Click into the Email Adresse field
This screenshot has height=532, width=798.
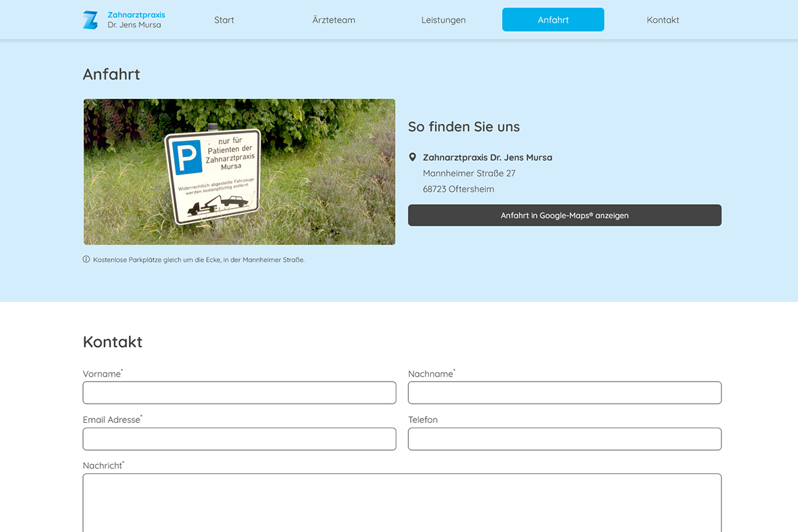point(239,439)
